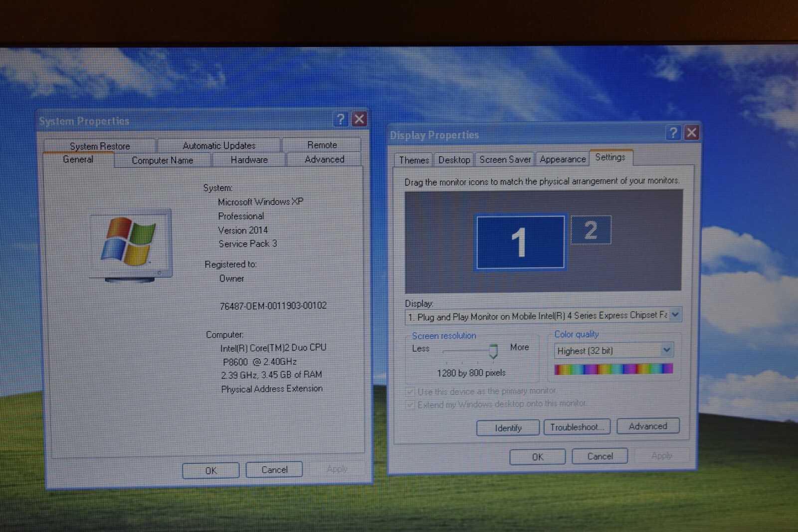Open the Advanced tab in System Properties
The image size is (798, 532).
point(324,159)
